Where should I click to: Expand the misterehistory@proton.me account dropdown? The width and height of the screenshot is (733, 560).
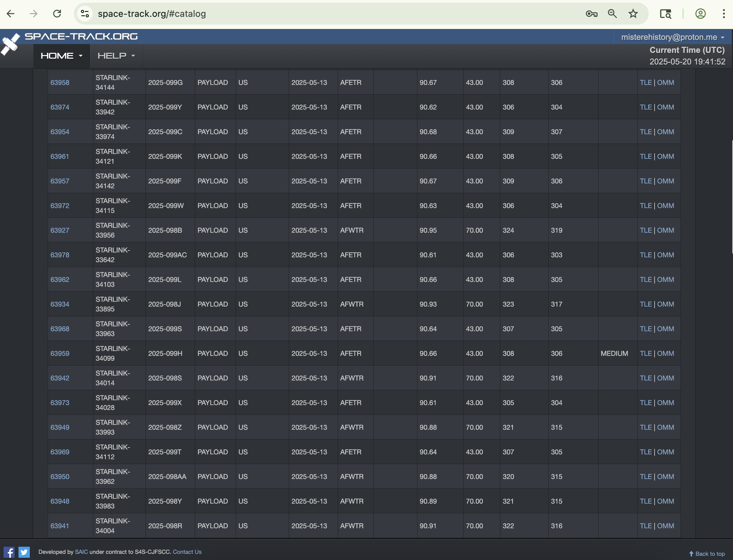[673, 37]
